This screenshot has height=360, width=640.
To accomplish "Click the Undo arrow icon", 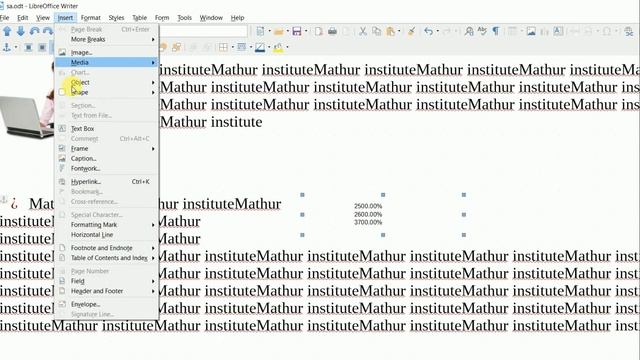I will coord(428,31).
